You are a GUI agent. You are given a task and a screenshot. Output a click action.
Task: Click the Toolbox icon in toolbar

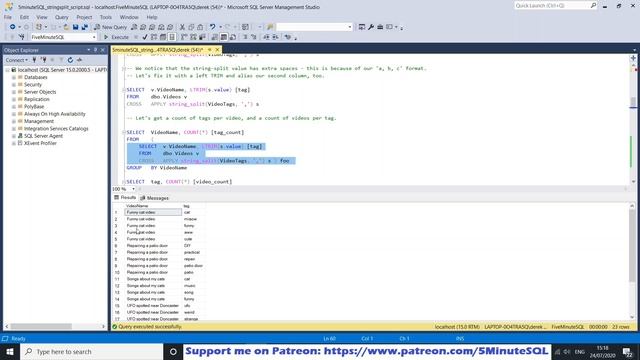coord(380,27)
